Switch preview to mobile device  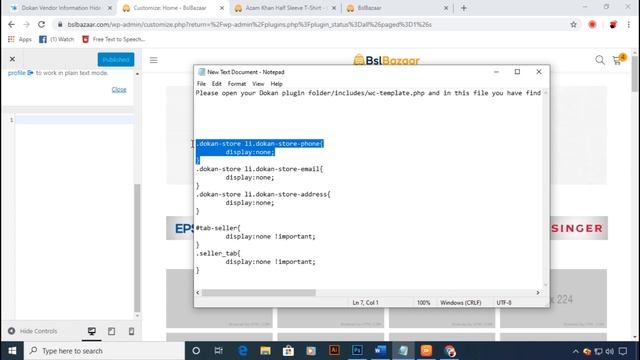point(131,331)
